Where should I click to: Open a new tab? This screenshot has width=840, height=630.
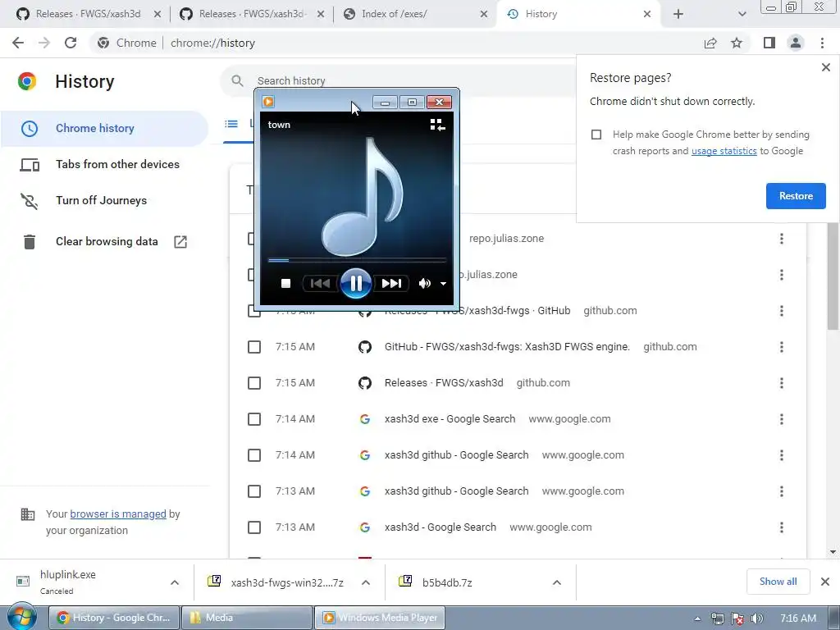pos(678,14)
